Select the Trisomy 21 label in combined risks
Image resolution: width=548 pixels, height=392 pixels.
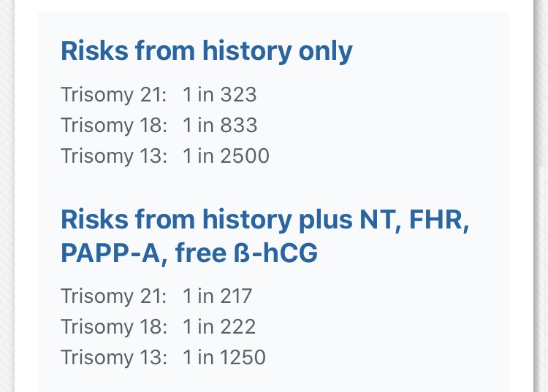(x=114, y=296)
